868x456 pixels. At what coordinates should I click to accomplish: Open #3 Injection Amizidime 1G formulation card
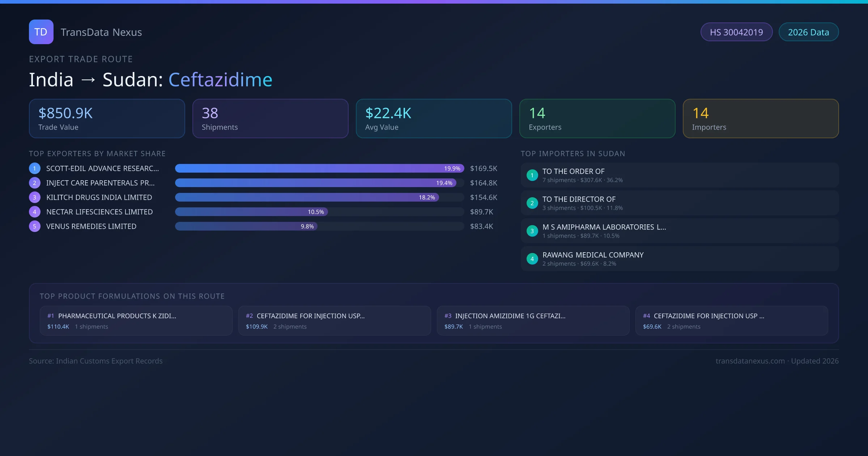click(533, 321)
